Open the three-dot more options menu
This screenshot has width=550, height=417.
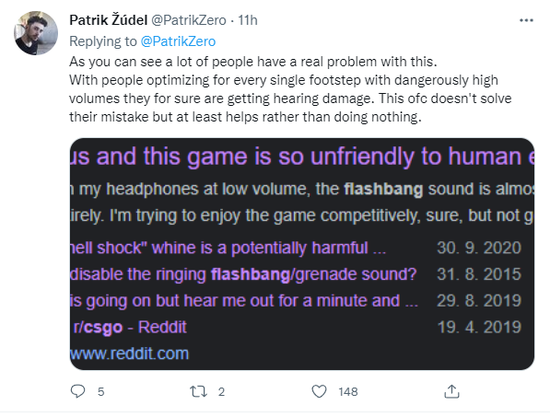(x=526, y=21)
